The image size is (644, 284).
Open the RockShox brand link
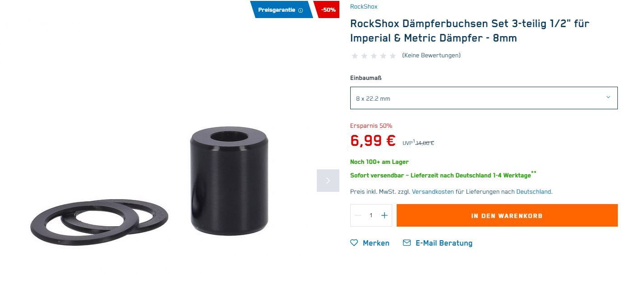click(363, 7)
